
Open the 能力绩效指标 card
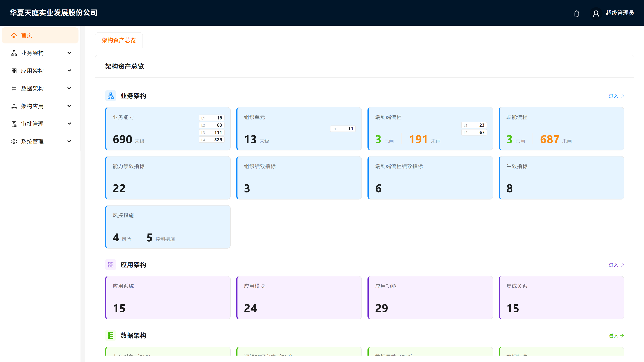point(168,178)
